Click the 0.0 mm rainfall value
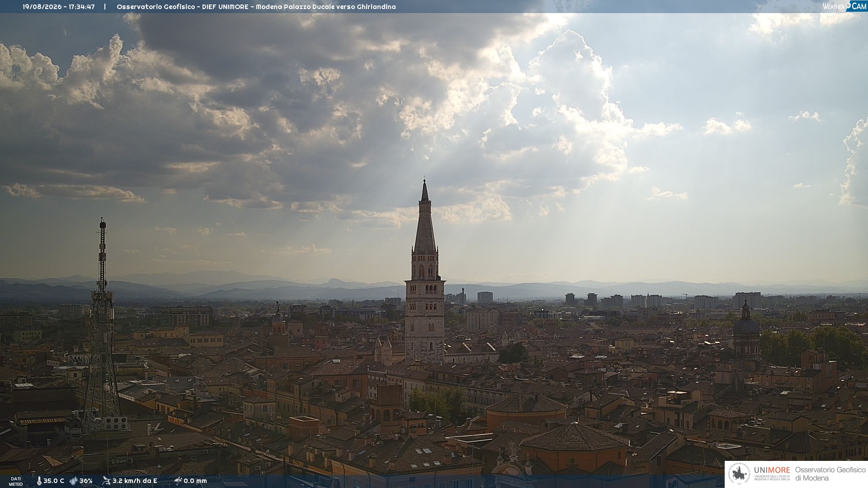This screenshot has height=488, width=868. 195,481
